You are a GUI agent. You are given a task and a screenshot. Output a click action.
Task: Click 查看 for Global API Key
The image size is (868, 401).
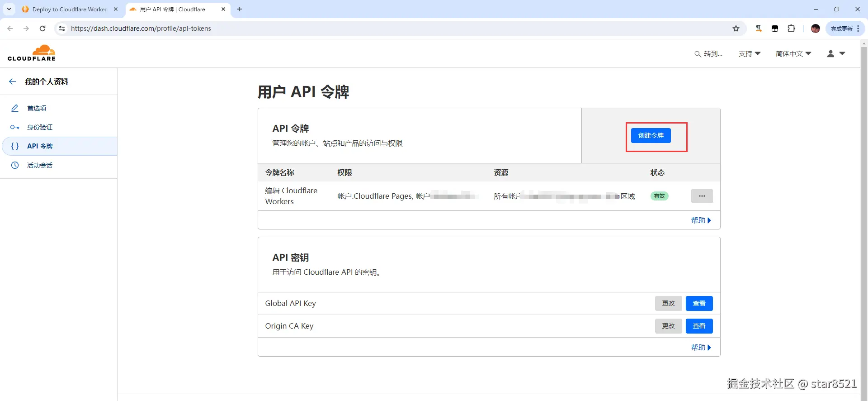coord(699,303)
